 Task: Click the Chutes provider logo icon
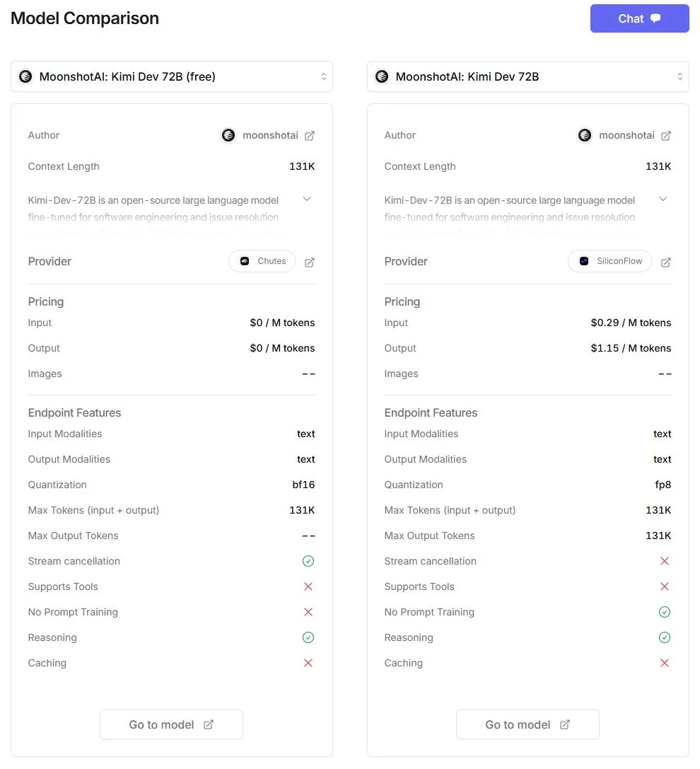(245, 261)
